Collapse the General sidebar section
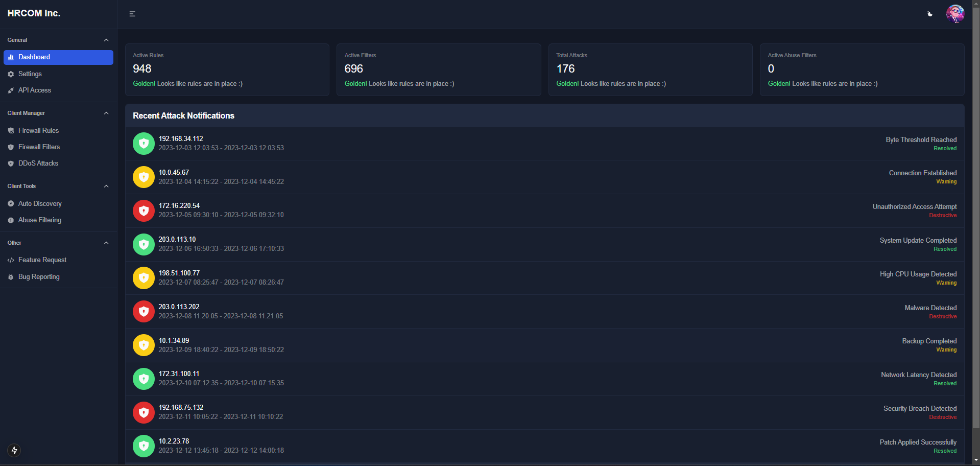 (106, 40)
